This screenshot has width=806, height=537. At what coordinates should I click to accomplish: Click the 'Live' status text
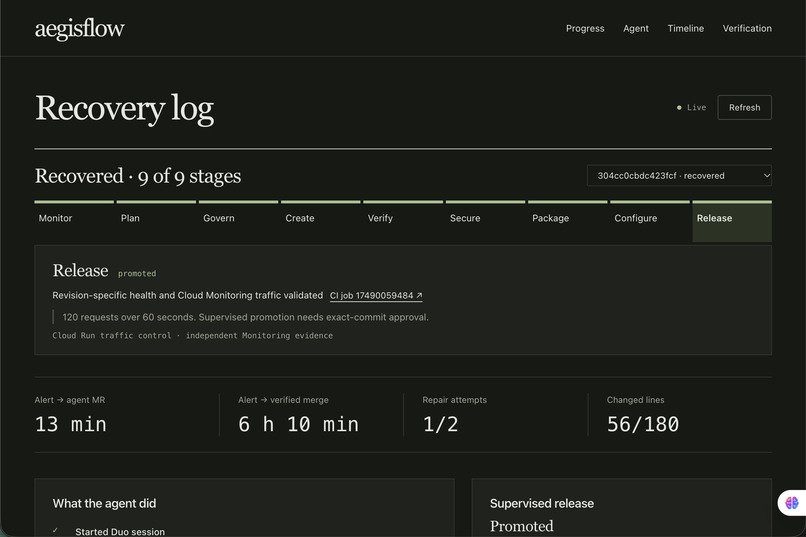click(x=697, y=107)
